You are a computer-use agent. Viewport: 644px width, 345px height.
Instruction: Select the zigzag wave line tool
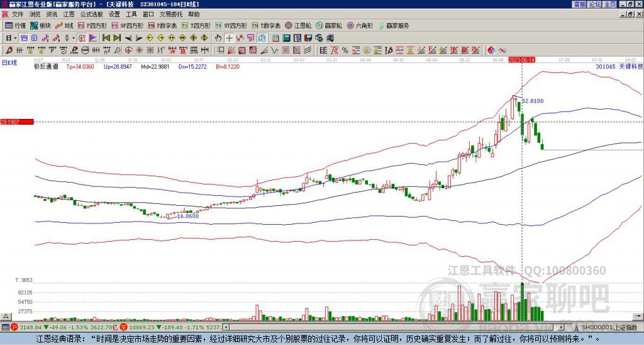pos(275,50)
